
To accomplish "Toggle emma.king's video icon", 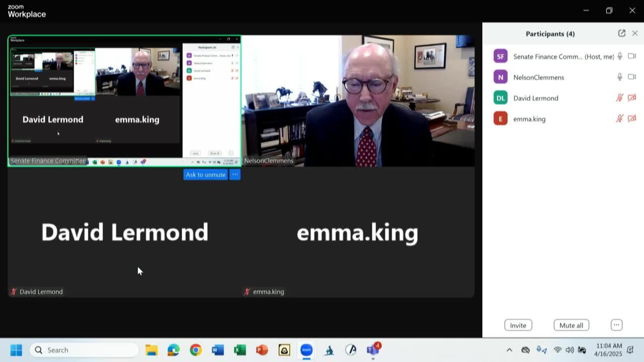I will click(x=632, y=119).
